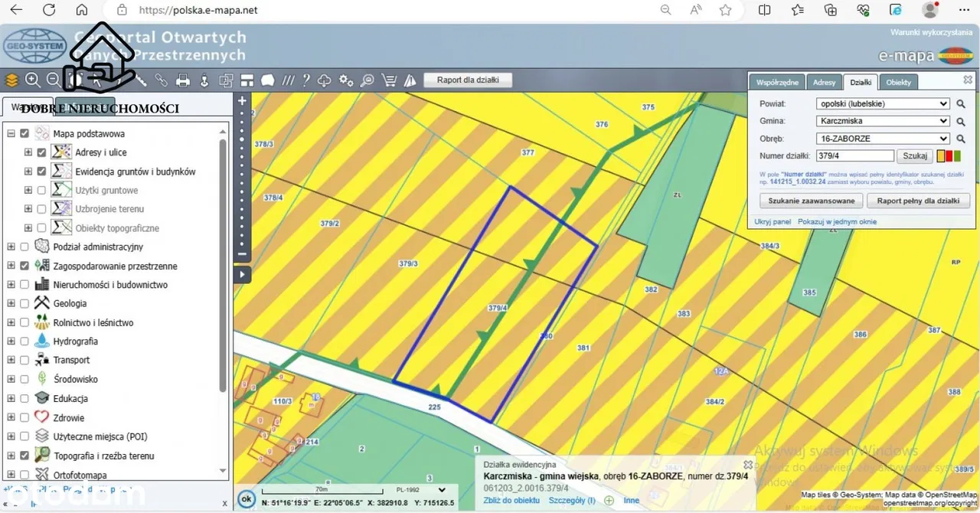Select the red highlight color swatch
The width and height of the screenshot is (980, 513).
pos(949,156)
